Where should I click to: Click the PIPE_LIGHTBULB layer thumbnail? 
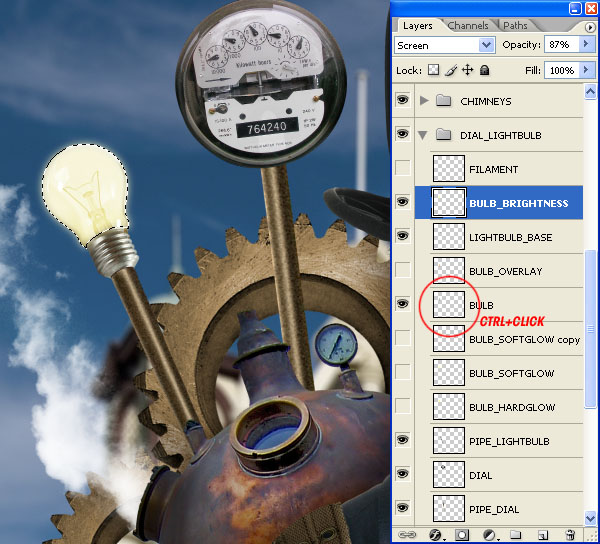point(449,440)
